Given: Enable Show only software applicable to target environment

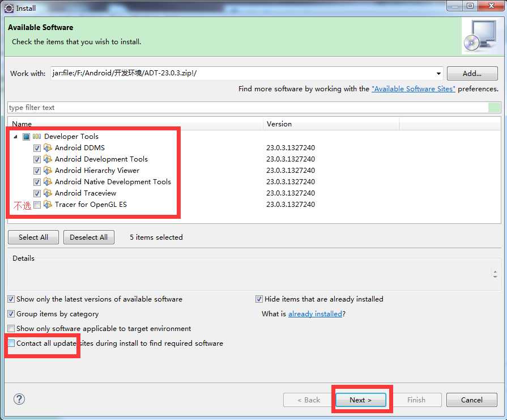Looking at the screenshot, I should (x=11, y=329).
